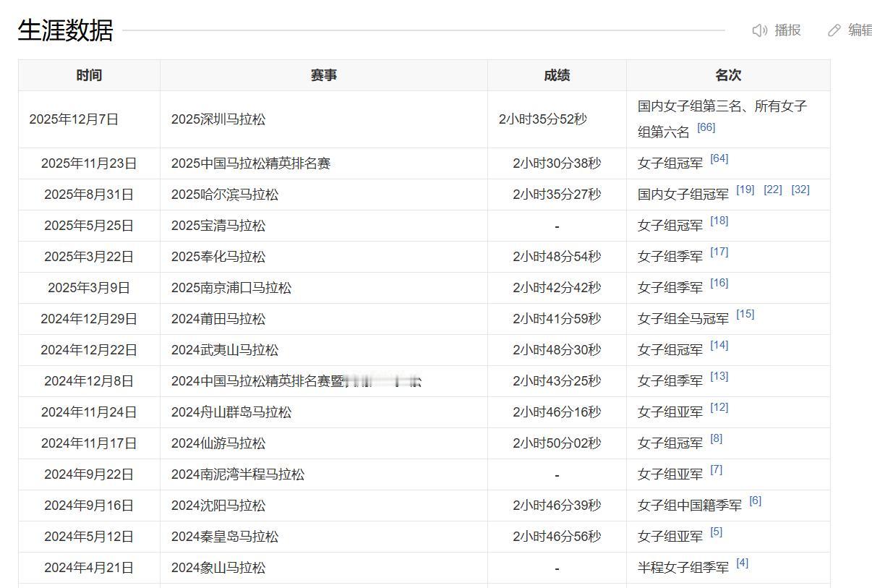
Task: Open reference [18] for 宝清马拉松
Action: point(719,221)
